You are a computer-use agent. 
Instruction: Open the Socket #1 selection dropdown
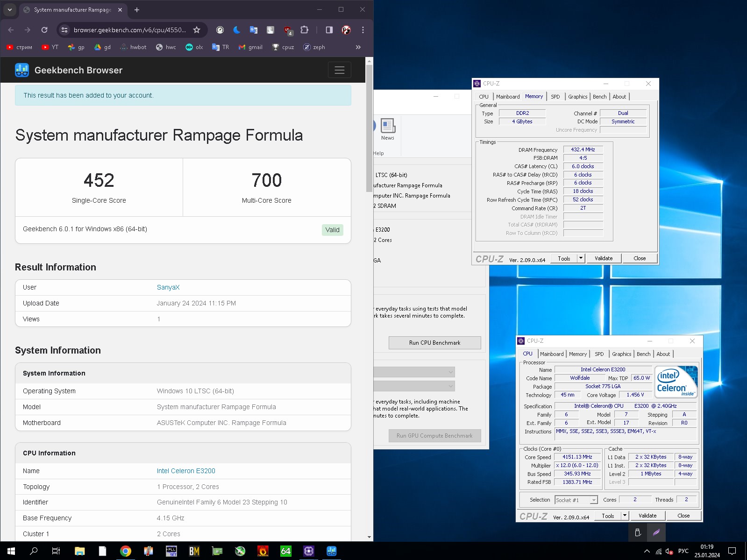[x=576, y=500]
